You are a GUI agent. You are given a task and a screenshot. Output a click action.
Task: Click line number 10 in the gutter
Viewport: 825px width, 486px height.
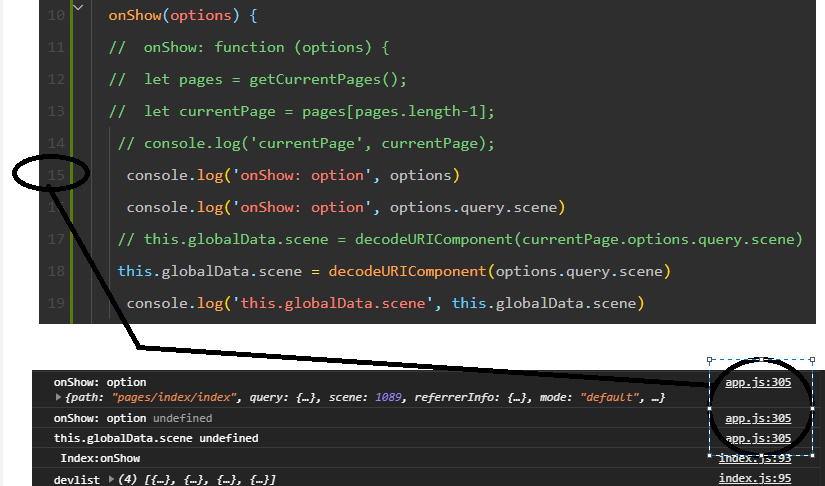[x=56, y=15]
